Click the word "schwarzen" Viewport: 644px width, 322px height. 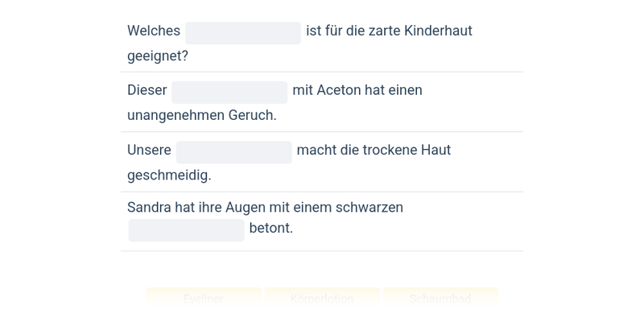[370, 208]
